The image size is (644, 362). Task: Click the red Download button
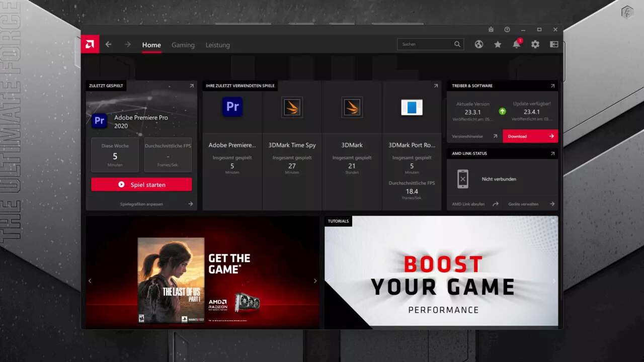click(530, 136)
